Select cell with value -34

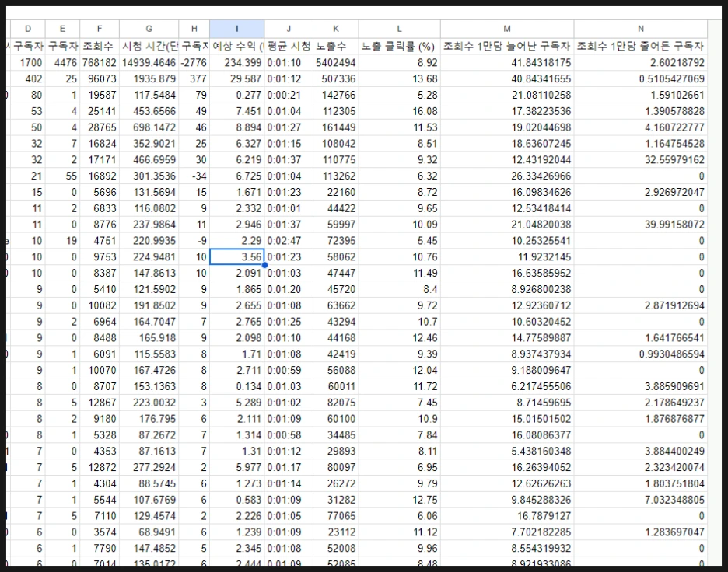pyautogui.click(x=194, y=176)
